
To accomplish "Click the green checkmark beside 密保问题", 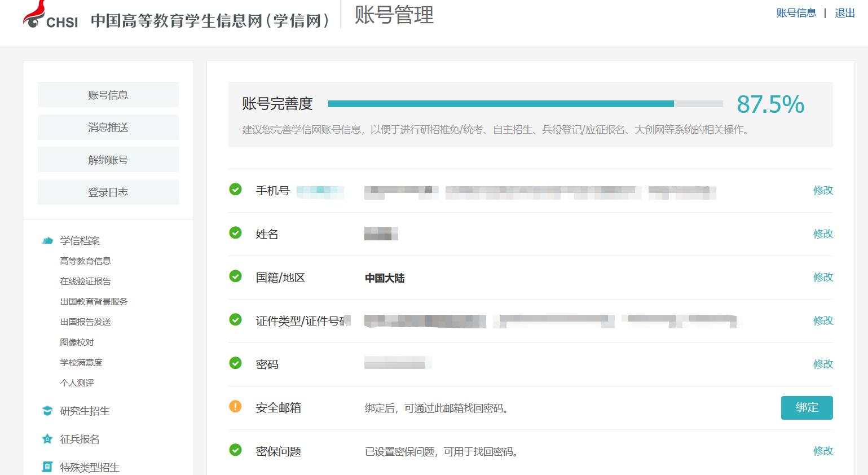I will pos(235,450).
